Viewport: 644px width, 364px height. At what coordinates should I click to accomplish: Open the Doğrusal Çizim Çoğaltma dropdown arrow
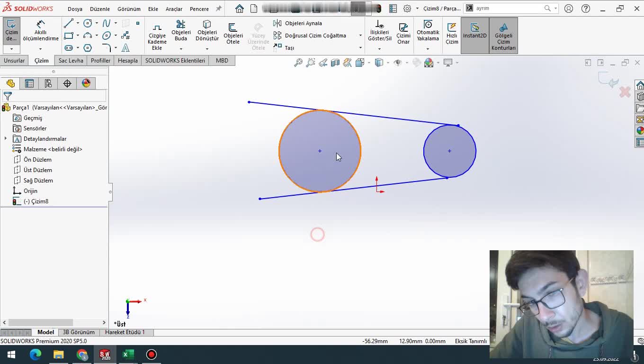pyautogui.click(x=360, y=36)
